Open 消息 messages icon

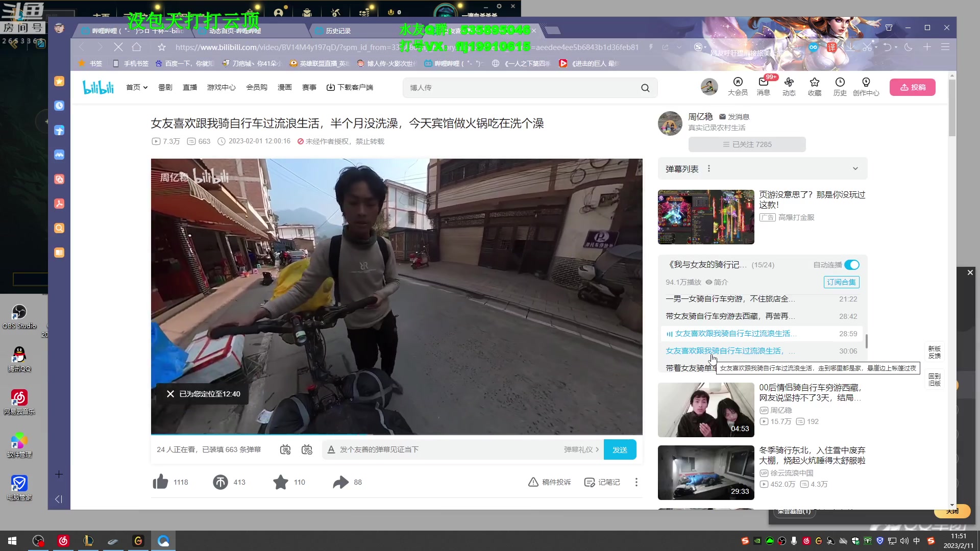pos(764,87)
